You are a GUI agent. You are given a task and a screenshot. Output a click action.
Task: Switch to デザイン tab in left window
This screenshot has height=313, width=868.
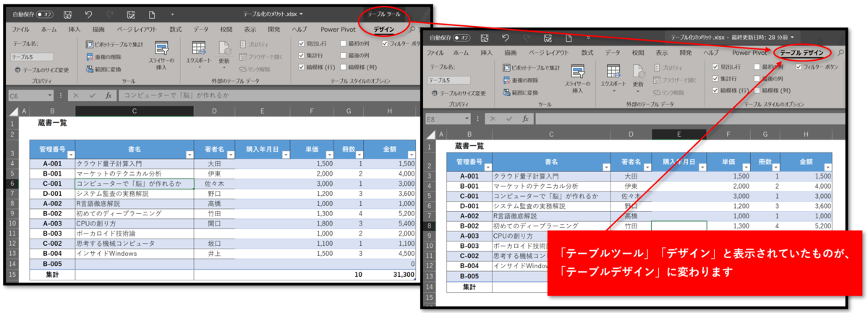[384, 30]
